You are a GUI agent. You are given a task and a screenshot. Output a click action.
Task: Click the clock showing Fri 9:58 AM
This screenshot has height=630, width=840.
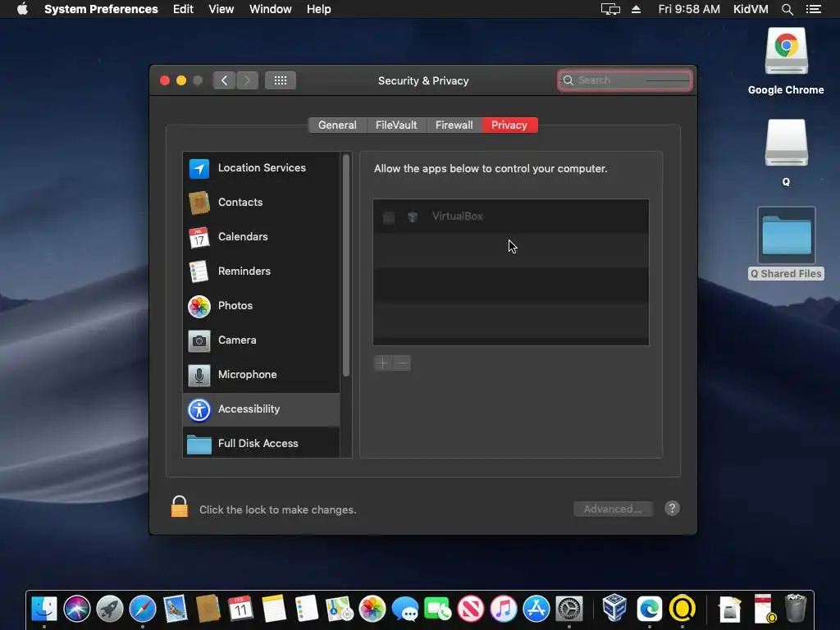click(x=688, y=9)
